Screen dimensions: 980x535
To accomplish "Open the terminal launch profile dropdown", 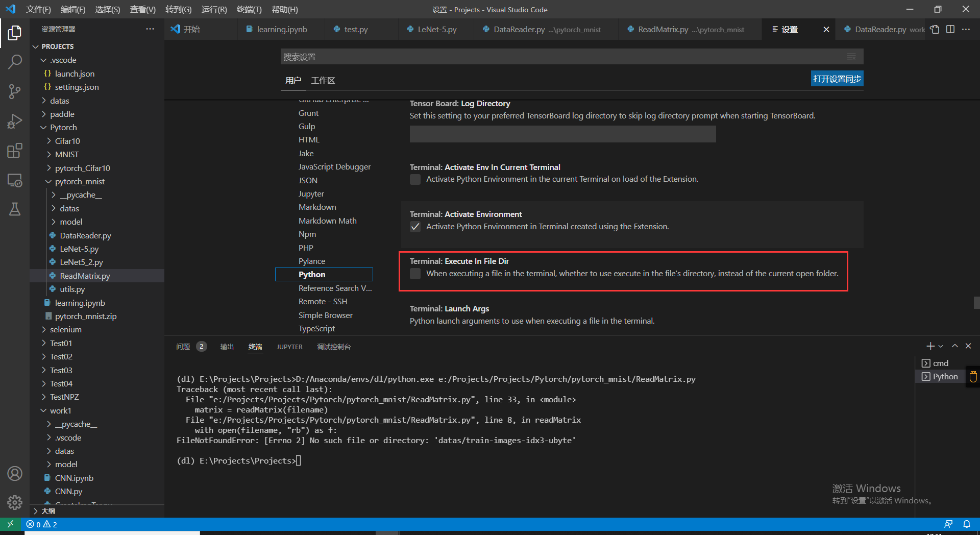I will tap(941, 346).
